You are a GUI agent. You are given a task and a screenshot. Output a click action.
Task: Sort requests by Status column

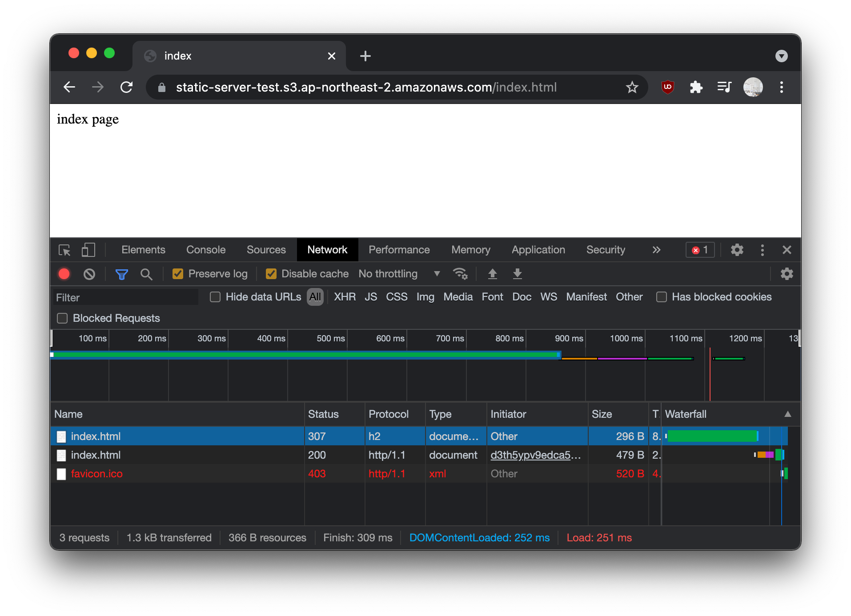coord(334,414)
